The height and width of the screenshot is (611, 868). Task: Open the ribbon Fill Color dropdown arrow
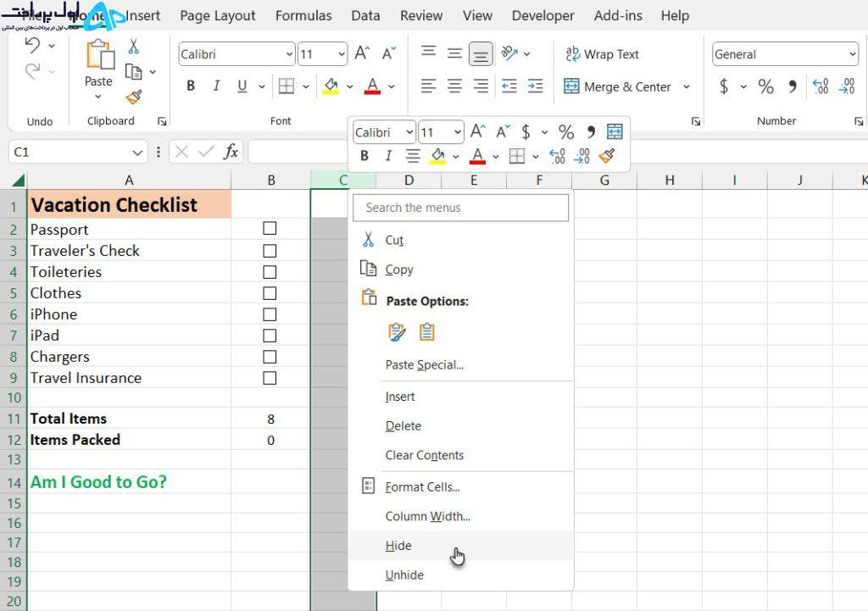[x=350, y=87]
